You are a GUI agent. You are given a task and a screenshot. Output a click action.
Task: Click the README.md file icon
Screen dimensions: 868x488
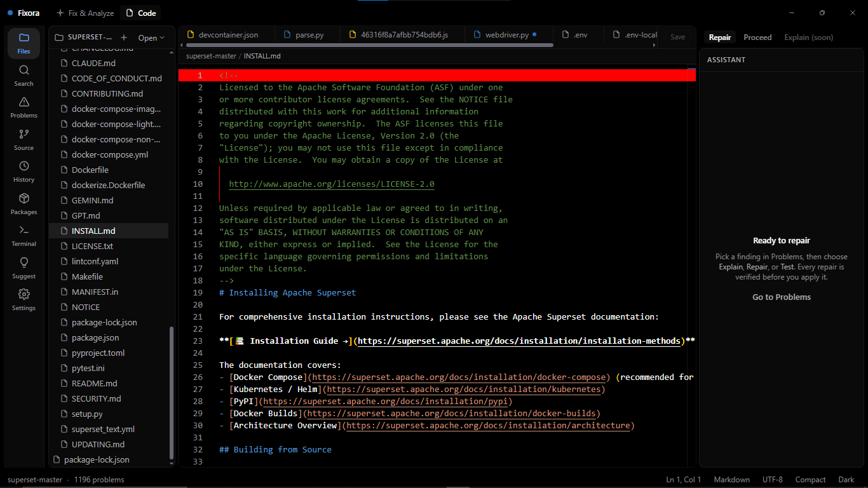pyautogui.click(x=64, y=383)
